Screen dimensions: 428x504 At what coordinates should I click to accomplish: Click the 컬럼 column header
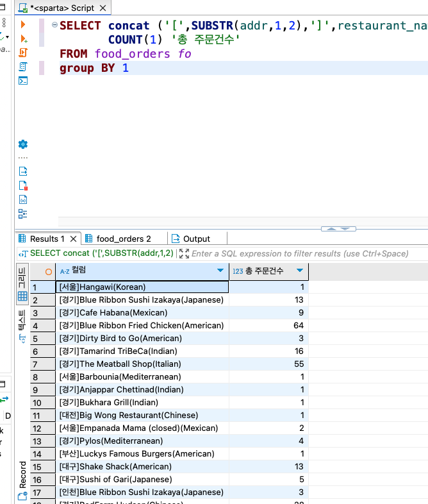click(x=142, y=271)
